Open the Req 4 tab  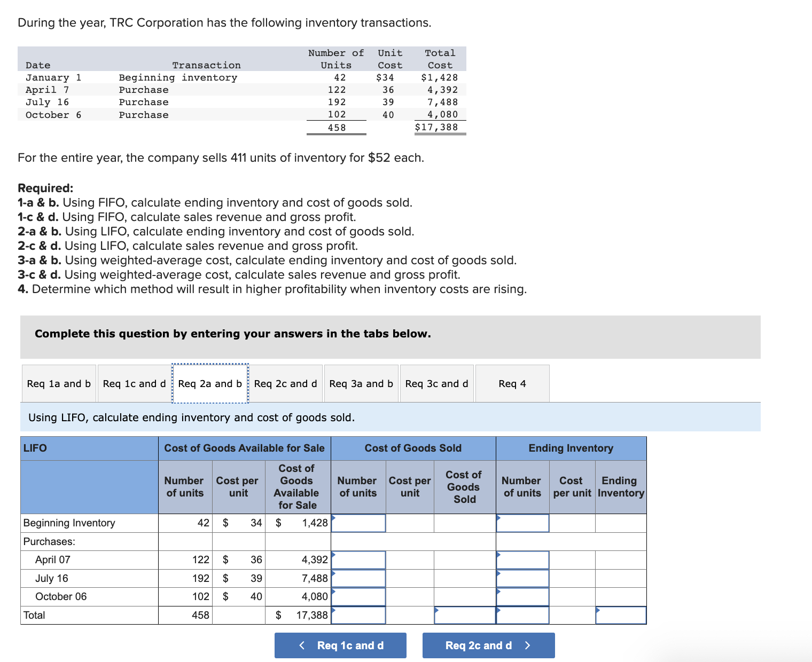[512, 383]
